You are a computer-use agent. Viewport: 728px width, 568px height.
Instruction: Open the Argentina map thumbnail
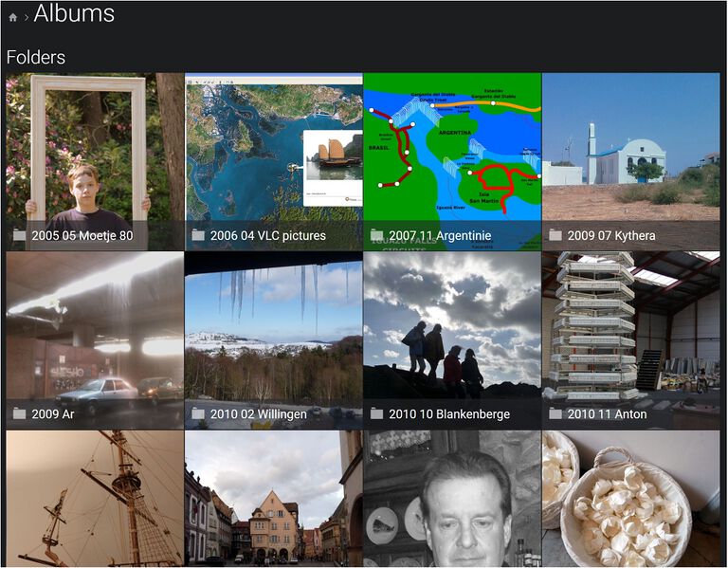pos(451,147)
